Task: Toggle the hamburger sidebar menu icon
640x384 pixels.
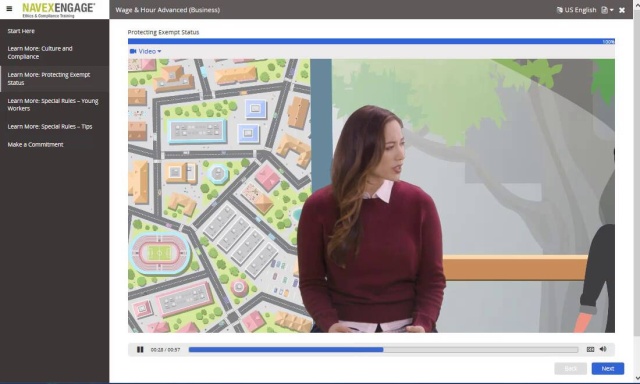Action: tap(9, 9)
